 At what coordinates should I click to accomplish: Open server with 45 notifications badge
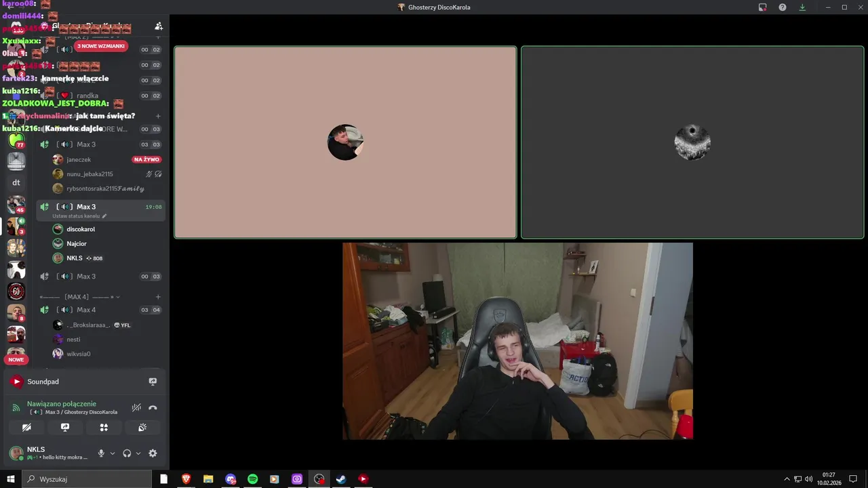(16, 205)
